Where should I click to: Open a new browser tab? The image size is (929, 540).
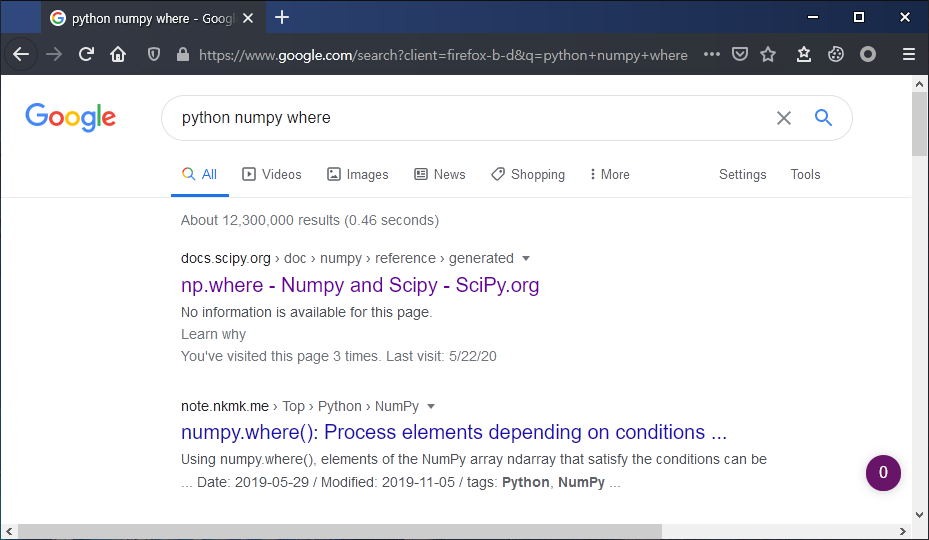(282, 18)
